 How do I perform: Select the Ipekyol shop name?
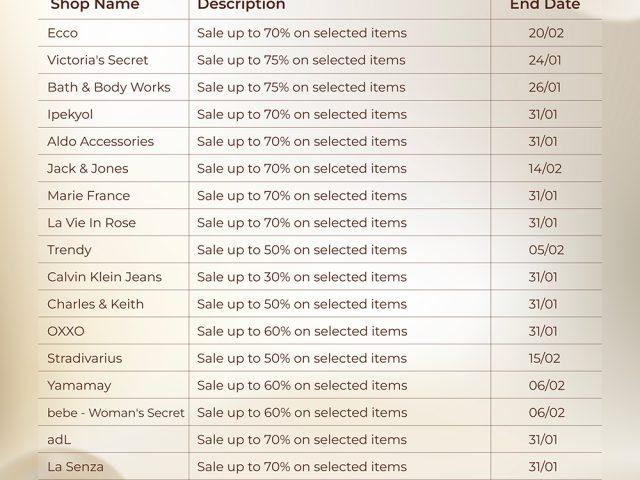[x=70, y=114]
